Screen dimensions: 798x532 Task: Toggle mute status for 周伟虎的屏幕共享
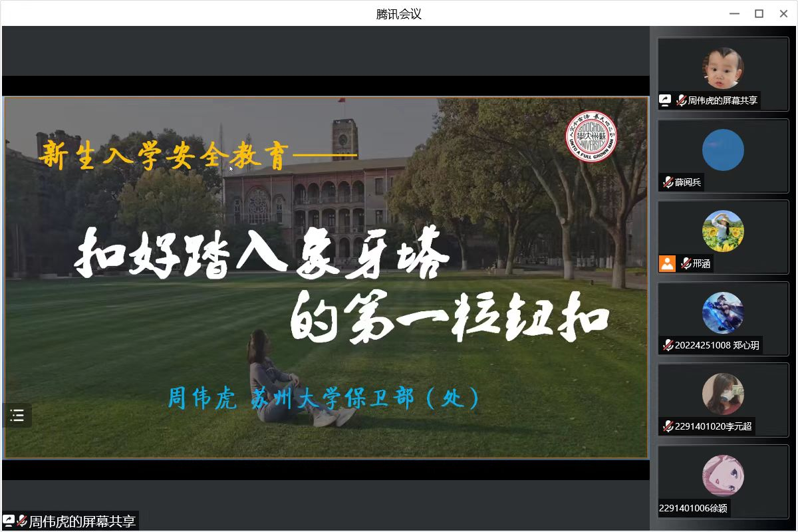(682, 100)
